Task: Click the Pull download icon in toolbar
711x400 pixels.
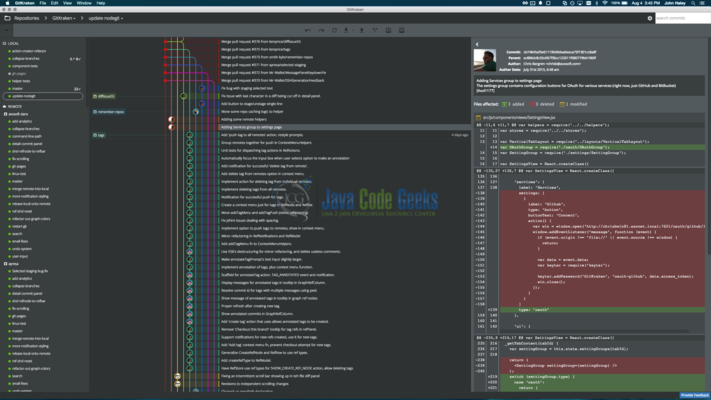Action: 346,30
